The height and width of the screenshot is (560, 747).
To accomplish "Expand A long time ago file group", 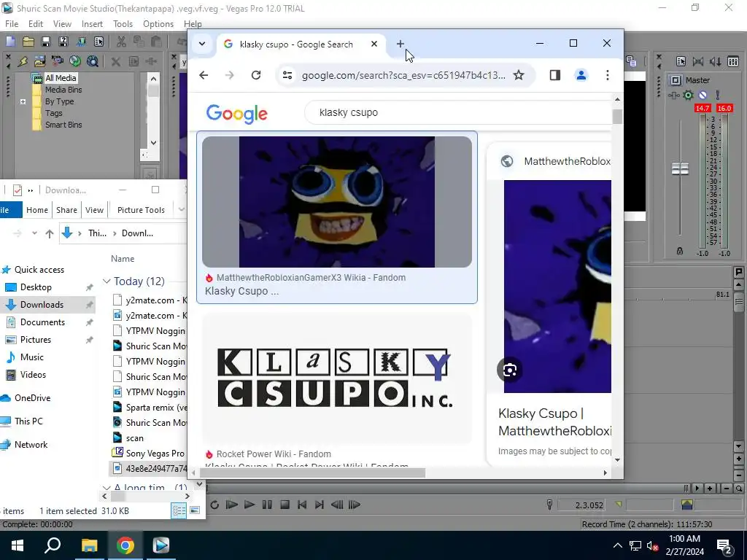I will (107, 488).
